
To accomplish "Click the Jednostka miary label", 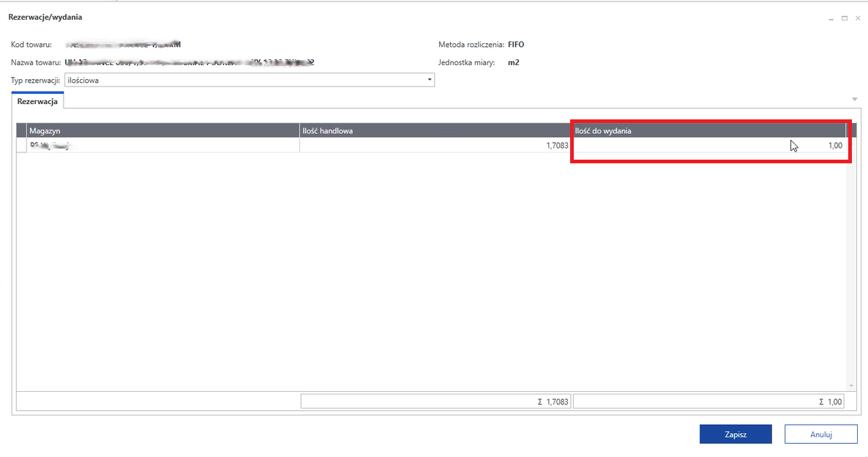I will tap(467, 62).
